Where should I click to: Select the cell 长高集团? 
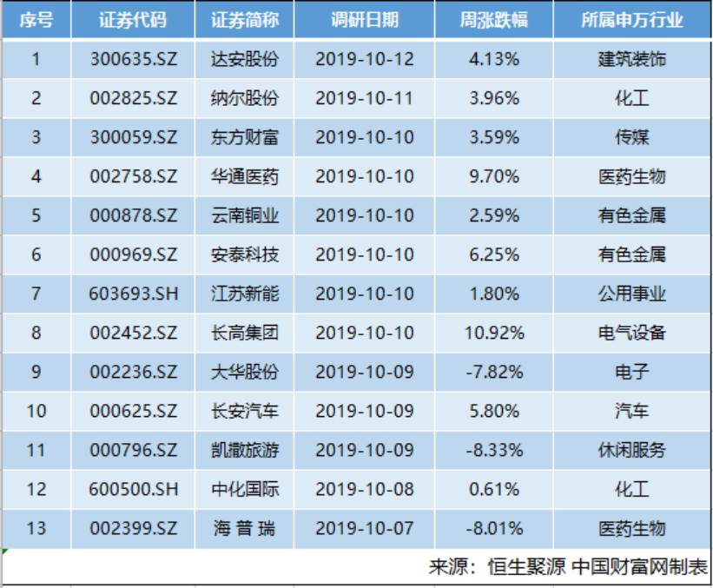pyautogui.click(x=245, y=333)
